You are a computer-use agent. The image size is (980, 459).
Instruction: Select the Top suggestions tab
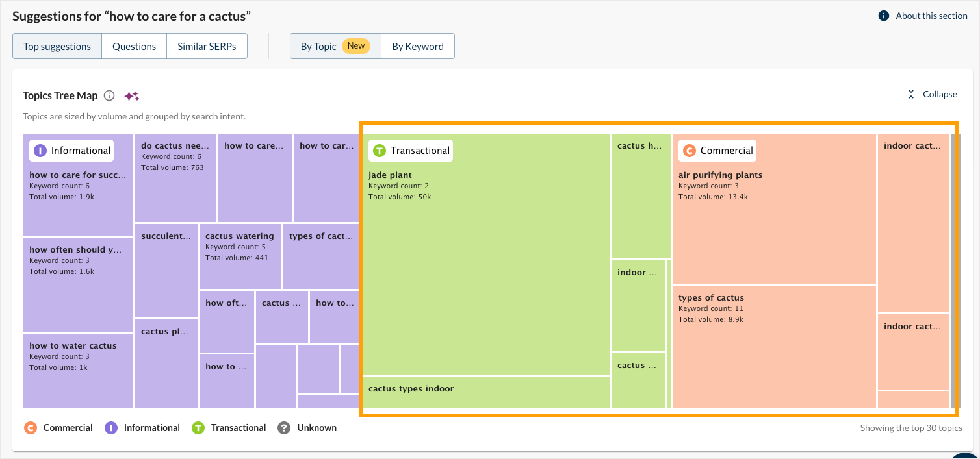point(57,46)
